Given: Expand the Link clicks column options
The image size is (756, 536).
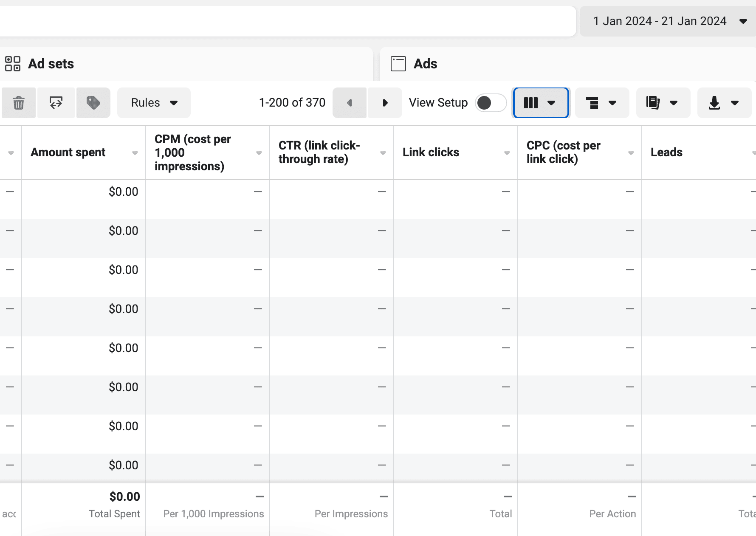Looking at the screenshot, I should (x=507, y=153).
